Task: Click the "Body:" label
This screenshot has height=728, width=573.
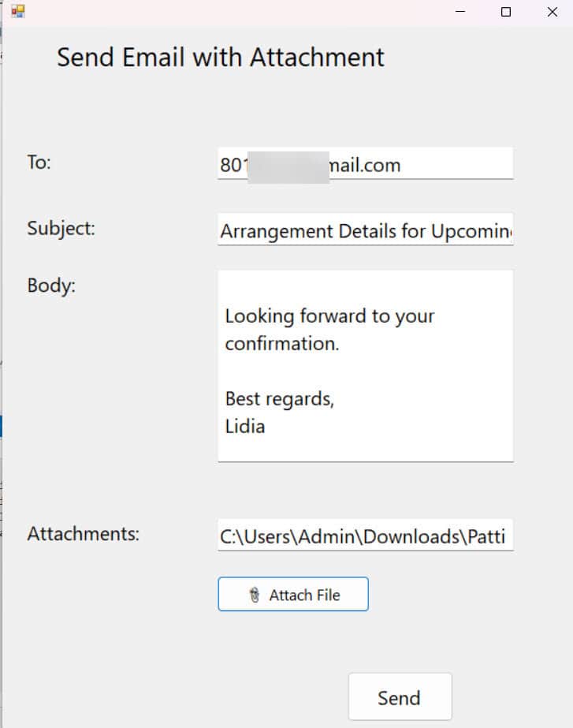Action: point(51,286)
